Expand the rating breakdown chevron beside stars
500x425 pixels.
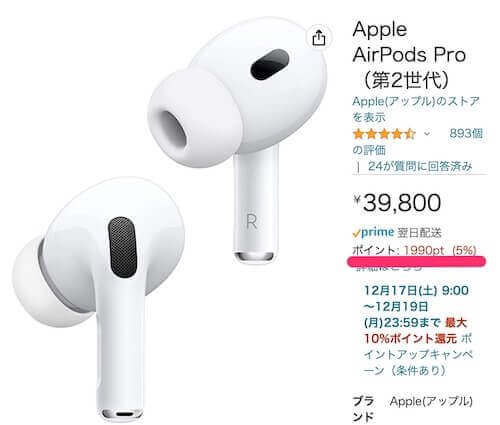coord(427,134)
